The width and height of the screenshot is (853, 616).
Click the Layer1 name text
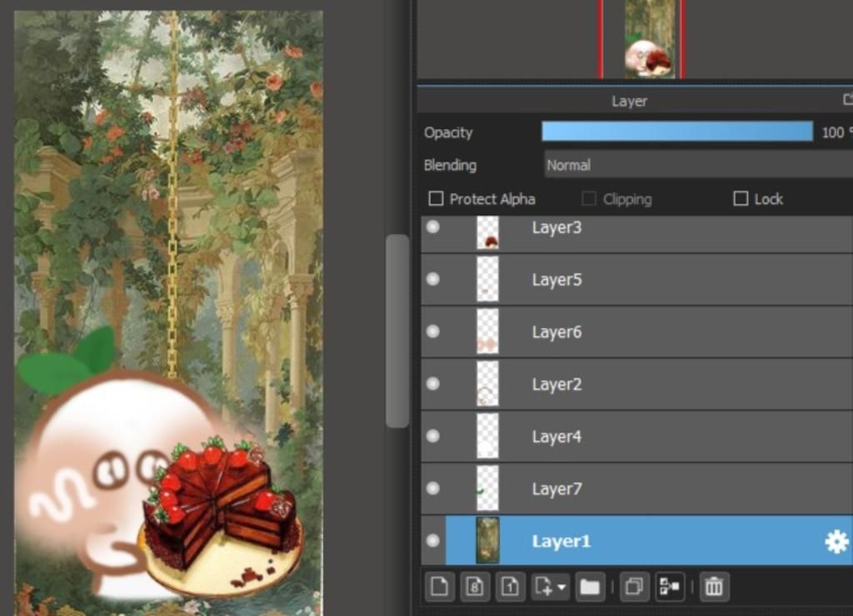pyautogui.click(x=561, y=542)
